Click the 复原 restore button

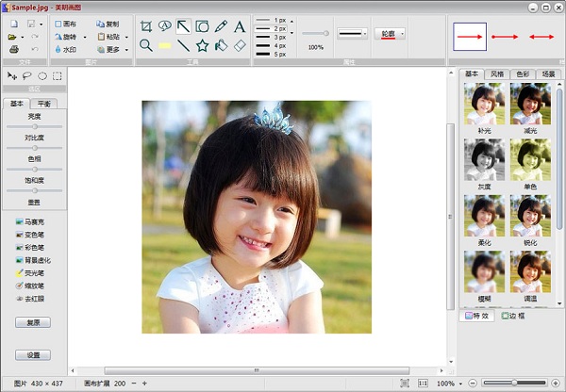click(33, 322)
